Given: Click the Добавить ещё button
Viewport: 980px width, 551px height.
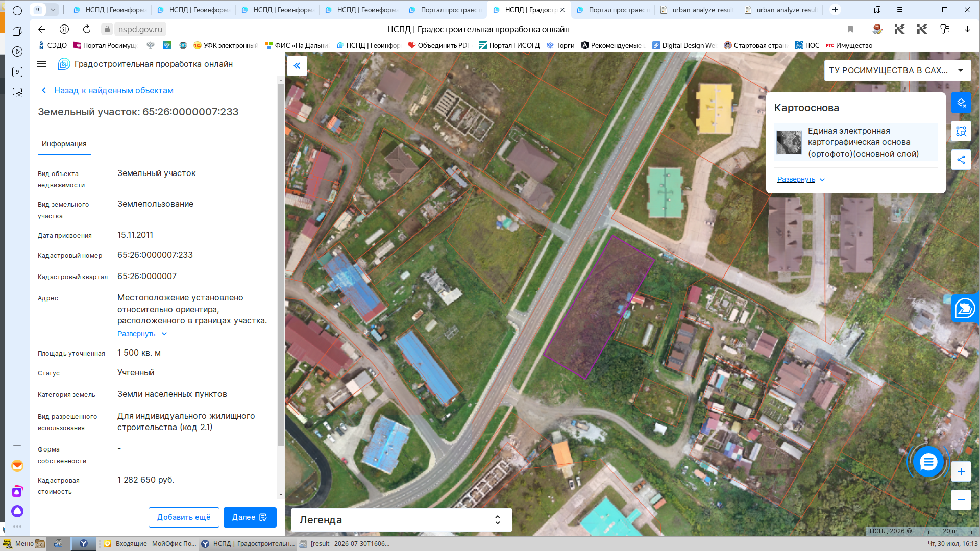Looking at the screenshot, I should tap(184, 517).
